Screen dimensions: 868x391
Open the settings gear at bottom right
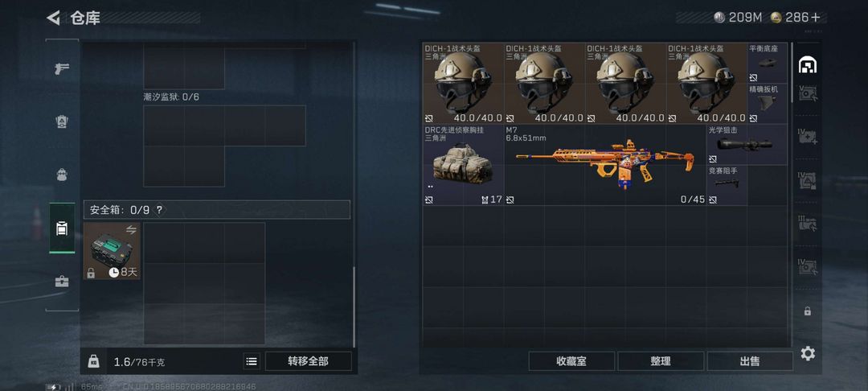coord(808,353)
